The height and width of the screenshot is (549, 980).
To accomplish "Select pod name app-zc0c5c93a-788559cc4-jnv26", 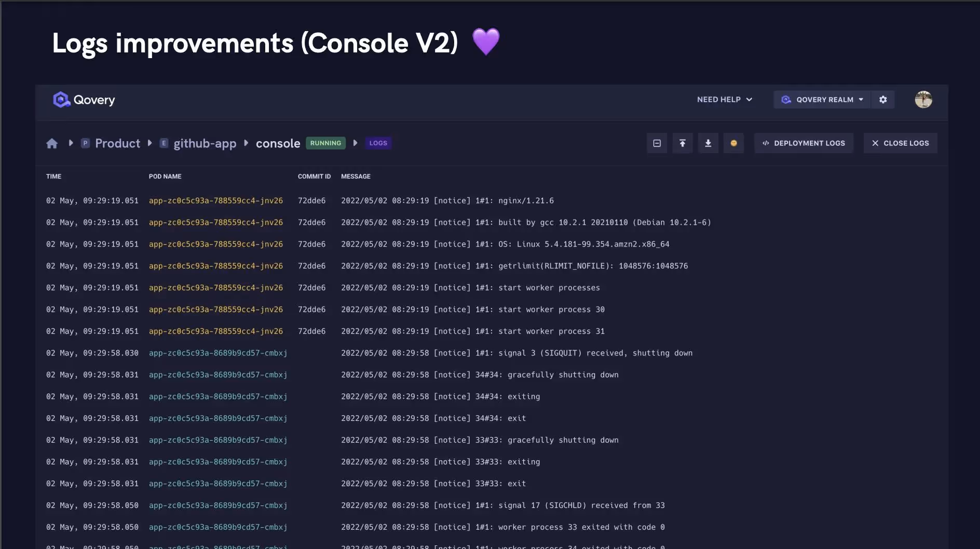I will 216,200.
